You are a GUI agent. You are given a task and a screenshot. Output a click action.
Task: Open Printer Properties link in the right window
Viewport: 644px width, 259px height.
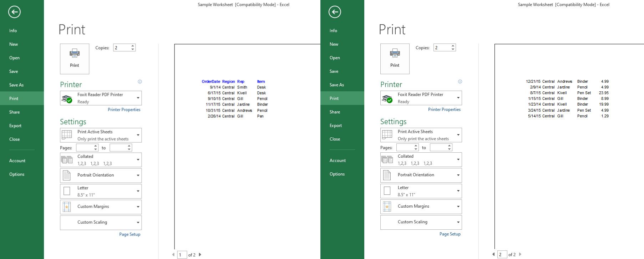coord(444,110)
